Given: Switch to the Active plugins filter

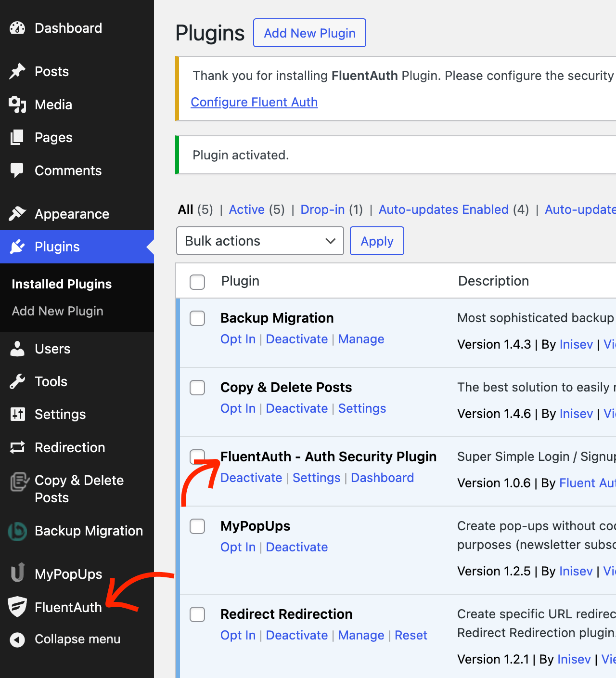Looking at the screenshot, I should (247, 209).
